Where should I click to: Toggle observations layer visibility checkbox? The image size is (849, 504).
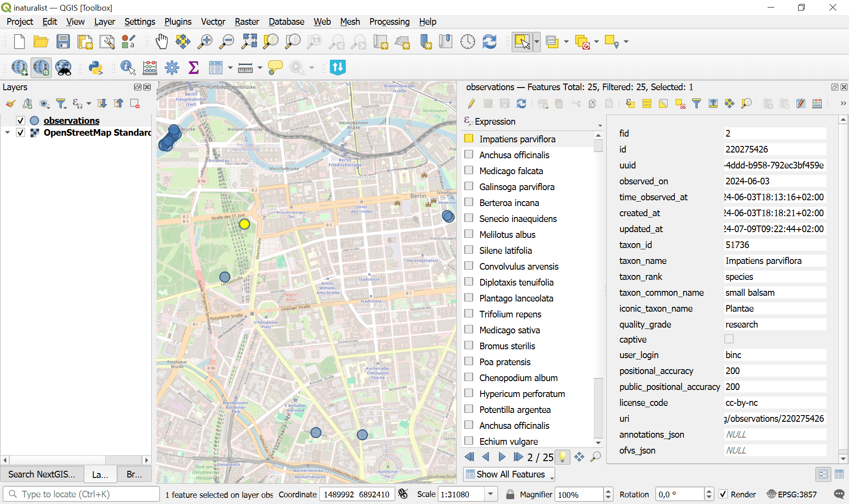pyautogui.click(x=20, y=121)
